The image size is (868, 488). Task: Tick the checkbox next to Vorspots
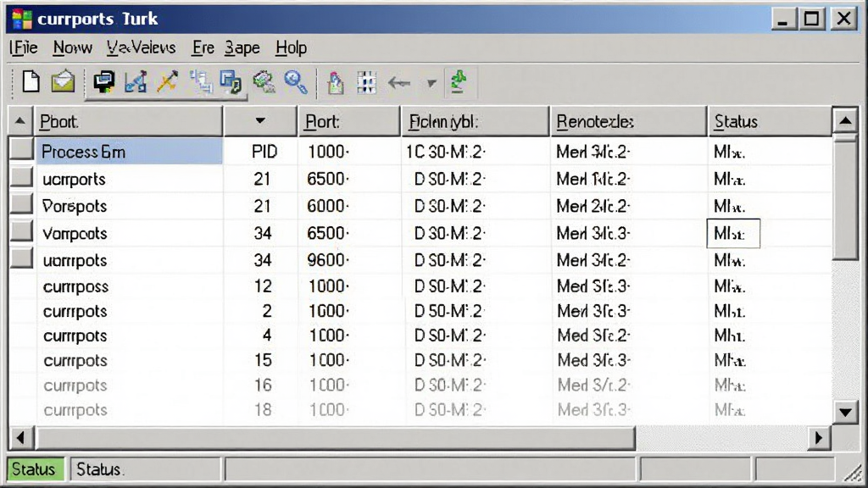point(21,204)
